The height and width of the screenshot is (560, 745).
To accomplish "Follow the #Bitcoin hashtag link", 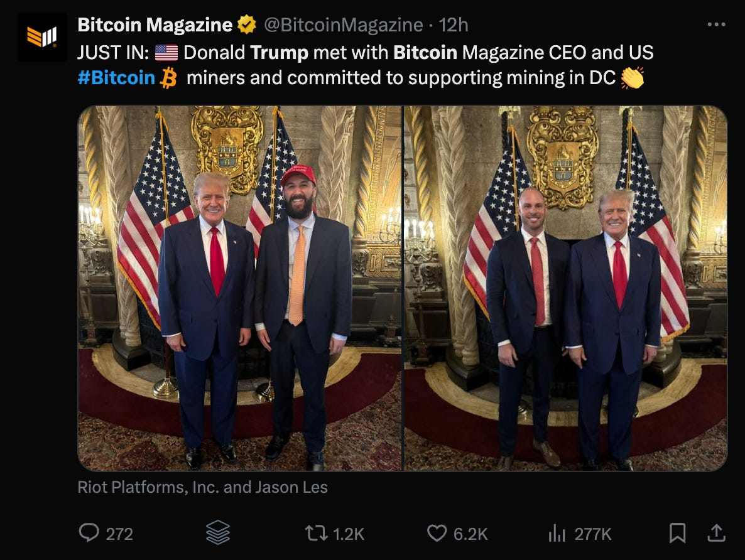I will (116, 77).
